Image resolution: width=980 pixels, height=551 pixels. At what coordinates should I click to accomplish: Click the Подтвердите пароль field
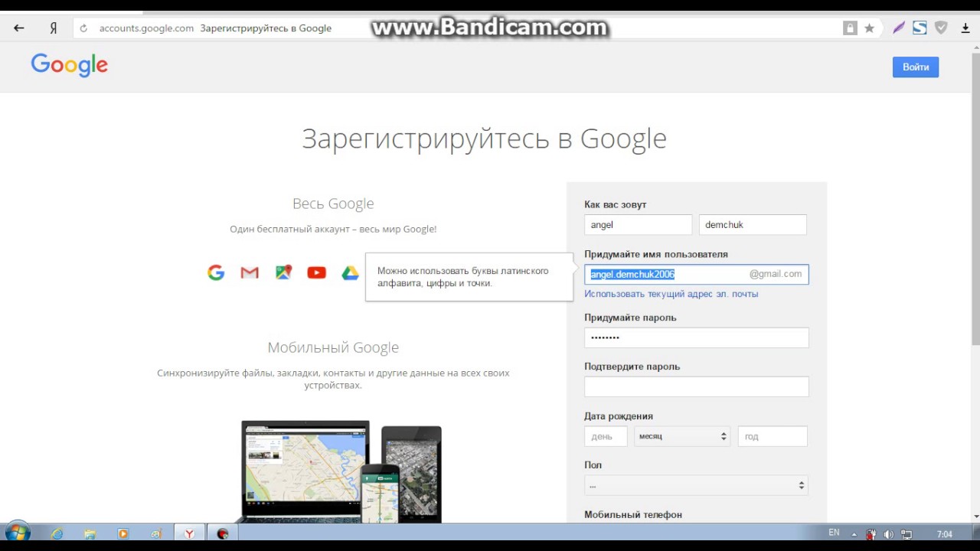click(x=697, y=386)
